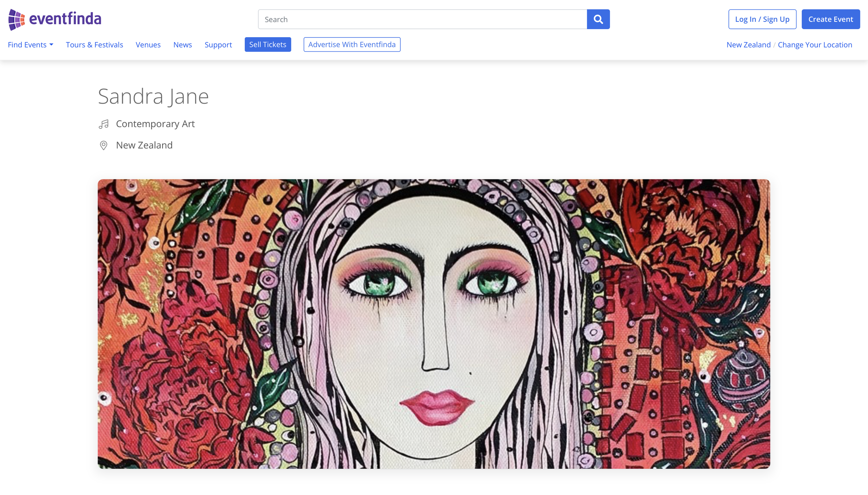Click the location pin icon

point(103,145)
